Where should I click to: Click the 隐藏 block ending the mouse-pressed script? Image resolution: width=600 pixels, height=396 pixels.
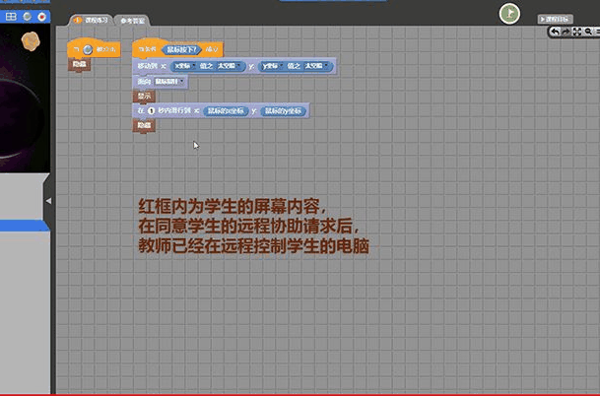point(144,125)
